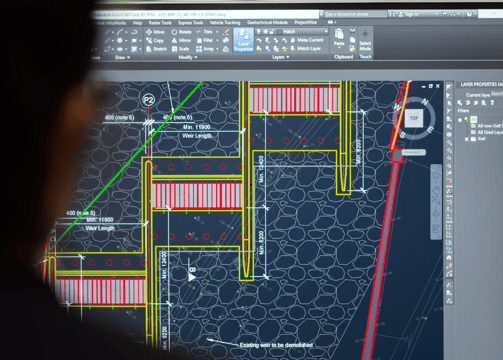This screenshot has width=503, height=360.
Task: Open the Express Tools ribbon tab
Action: pyautogui.click(x=190, y=23)
